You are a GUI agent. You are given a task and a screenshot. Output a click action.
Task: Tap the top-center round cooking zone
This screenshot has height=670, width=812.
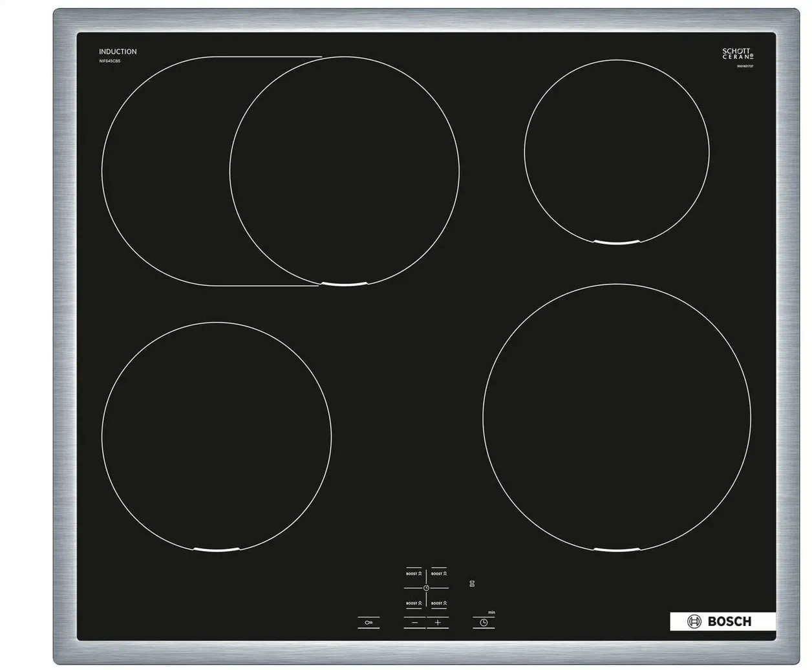point(345,171)
